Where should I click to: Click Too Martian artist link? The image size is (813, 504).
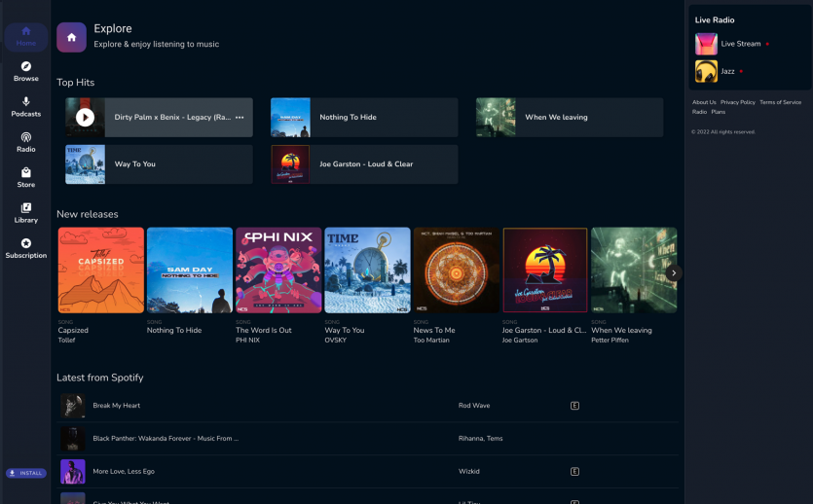pyautogui.click(x=431, y=341)
